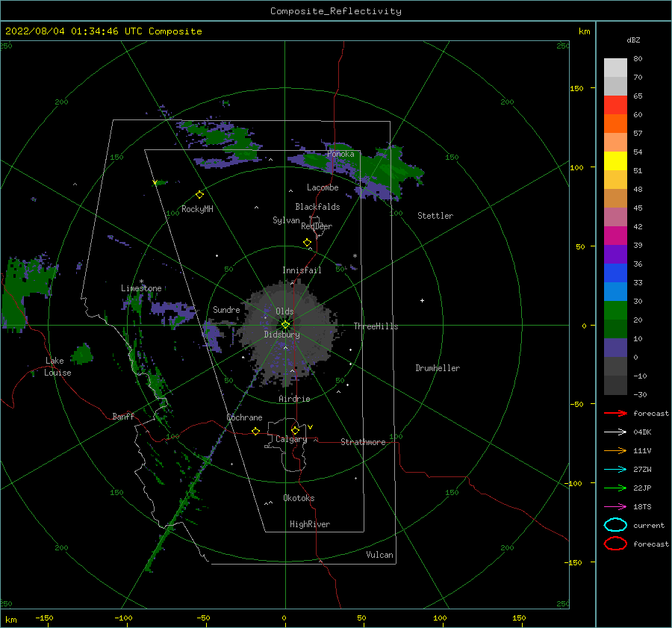The height and width of the screenshot is (628, 672).
Task: Click the Cochrane city label
Action: tap(244, 417)
